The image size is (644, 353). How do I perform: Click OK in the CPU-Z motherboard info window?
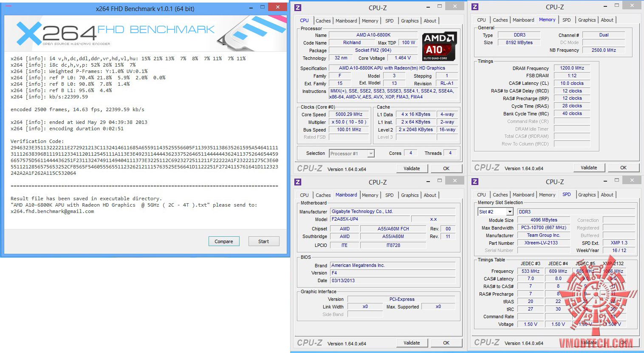click(446, 343)
